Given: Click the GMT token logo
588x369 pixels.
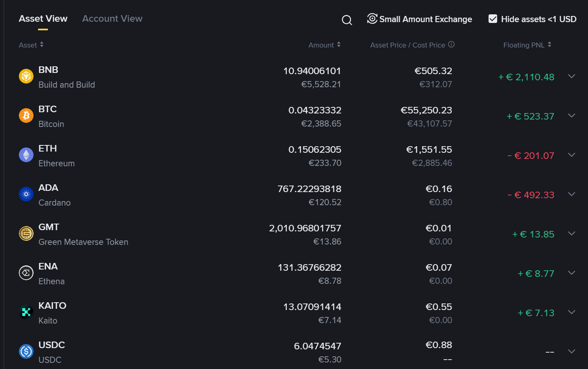Looking at the screenshot, I should (x=26, y=233).
